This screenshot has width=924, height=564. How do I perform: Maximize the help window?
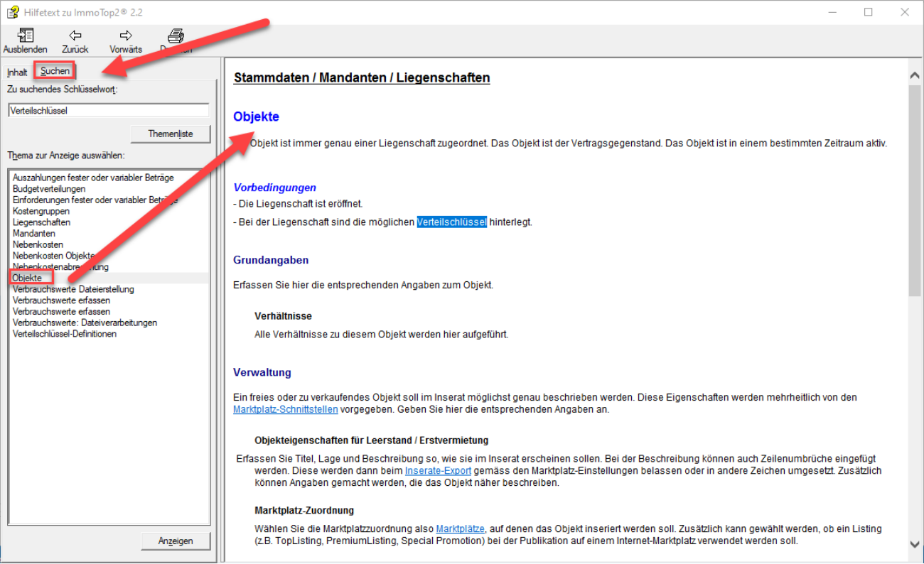(868, 12)
